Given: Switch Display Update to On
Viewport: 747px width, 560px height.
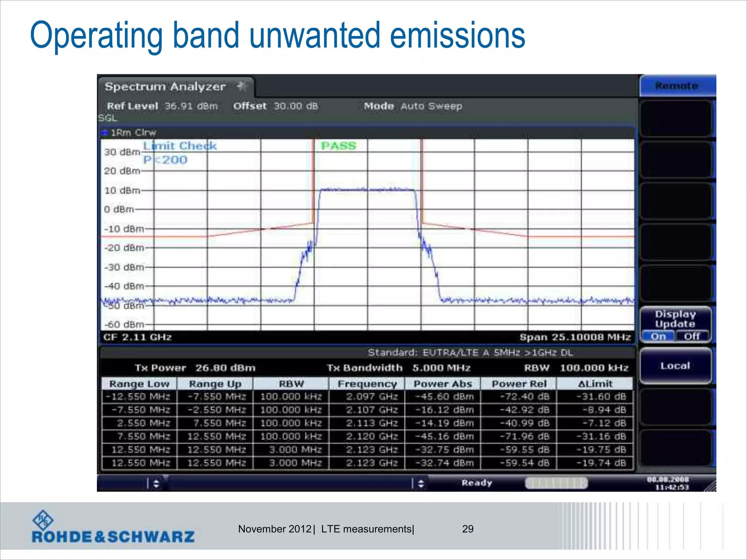Looking at the screenshot, I should click(x=658, y=336).
